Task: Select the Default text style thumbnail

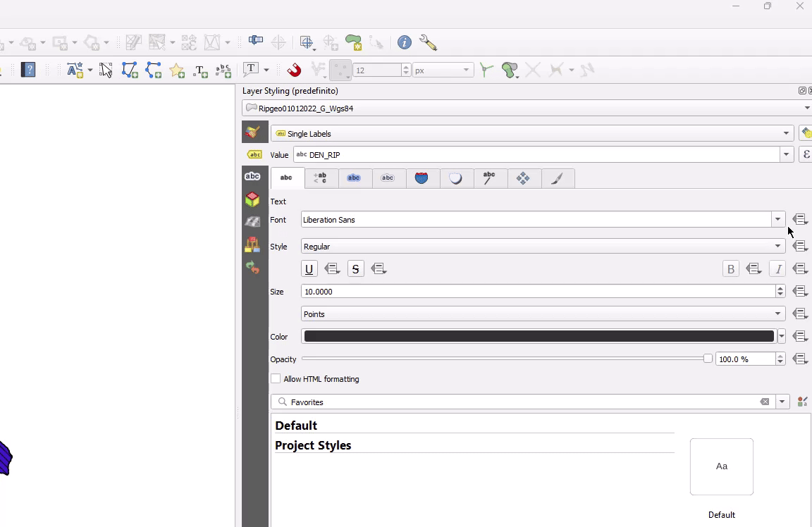Action: [x=721, y=466]
